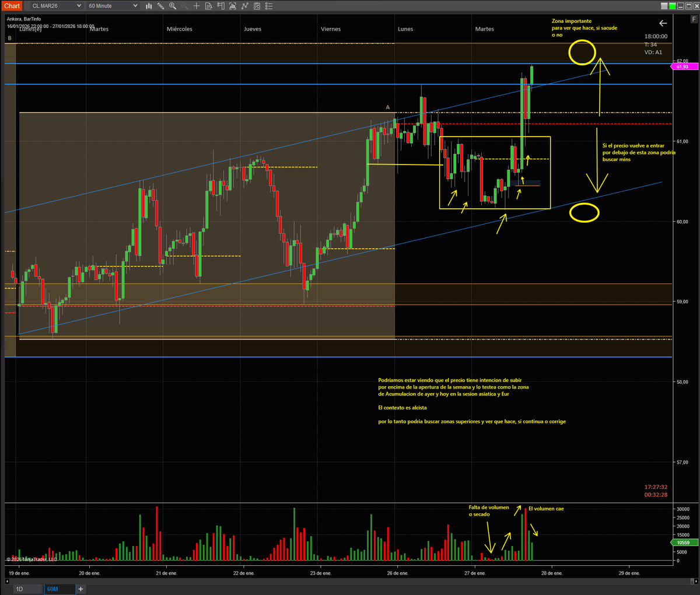Click the zoom out magnifier icon
700x595 pixels.
point(184,6)
